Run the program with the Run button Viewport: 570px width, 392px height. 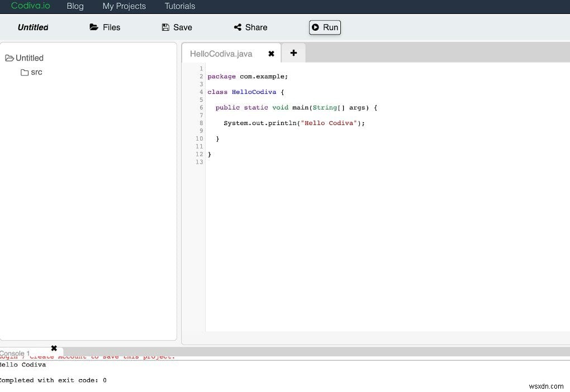click(325, 27)
